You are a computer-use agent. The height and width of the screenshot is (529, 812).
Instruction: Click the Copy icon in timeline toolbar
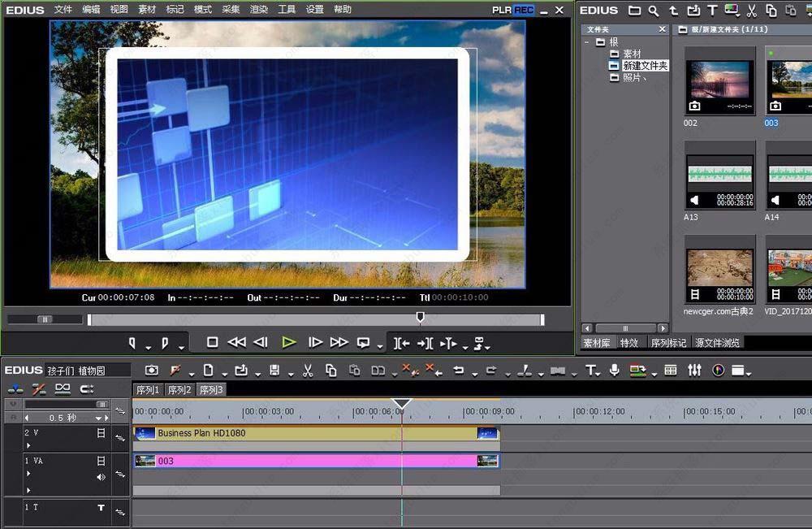tap(331, 370)
